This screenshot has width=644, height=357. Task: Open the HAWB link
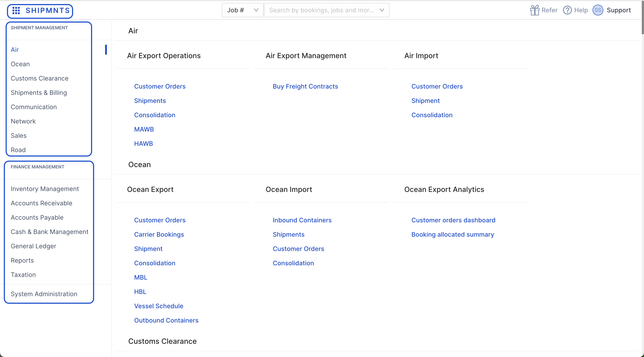144,144
